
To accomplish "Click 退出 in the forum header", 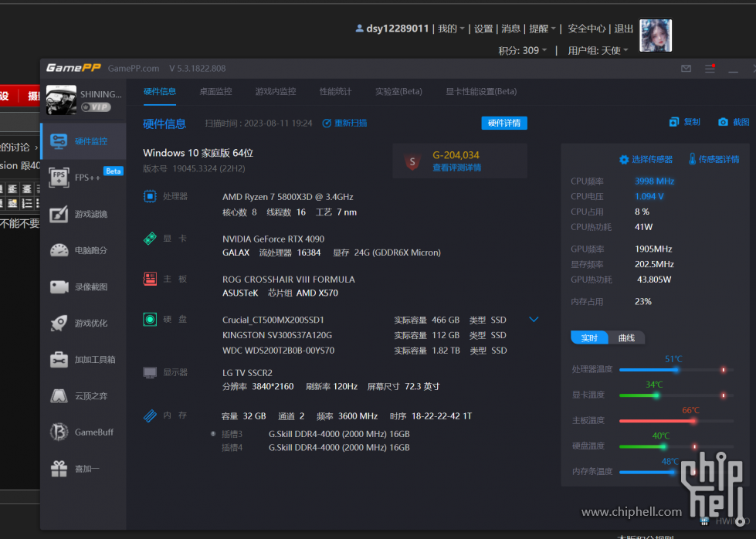I will point(623,29).
